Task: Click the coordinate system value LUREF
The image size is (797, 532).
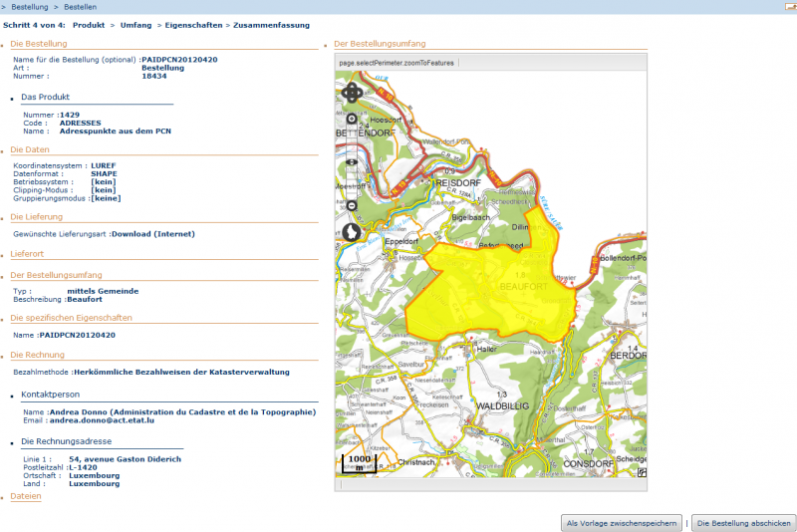Action: tap(104, 165)
